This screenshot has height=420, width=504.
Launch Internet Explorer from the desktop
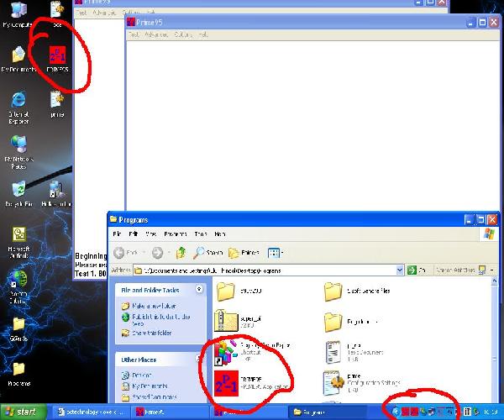tap(18, 108)
